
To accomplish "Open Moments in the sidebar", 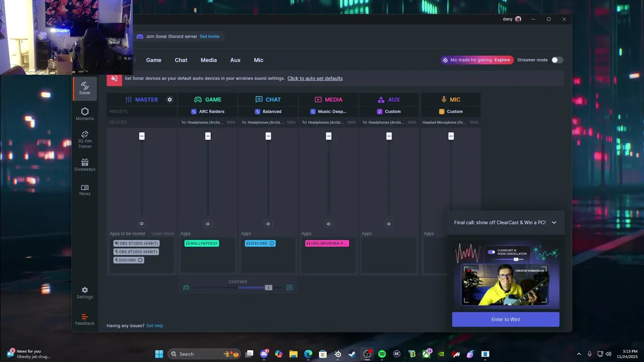I will tap(85, 114).
